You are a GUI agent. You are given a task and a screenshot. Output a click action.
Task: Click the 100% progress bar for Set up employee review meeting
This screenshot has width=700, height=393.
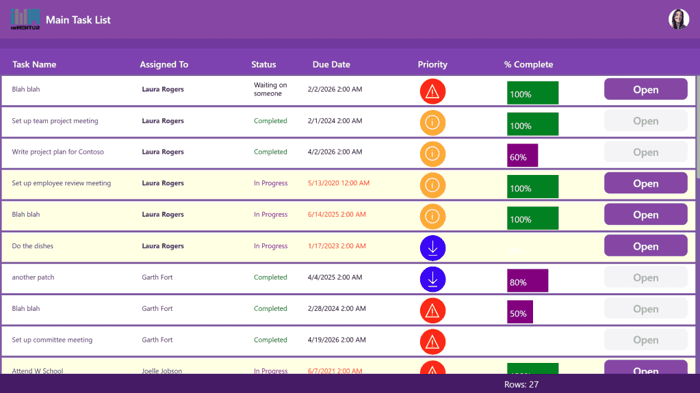(533, 186)
